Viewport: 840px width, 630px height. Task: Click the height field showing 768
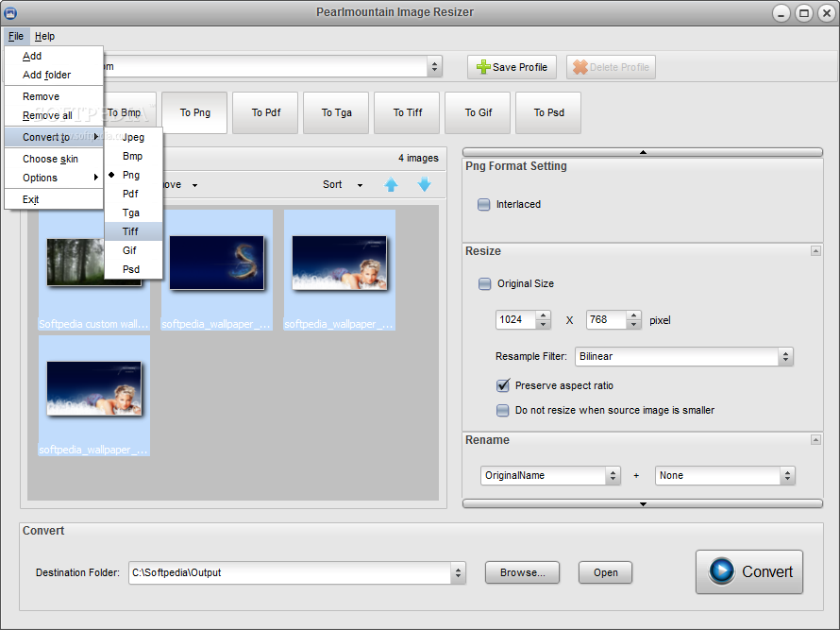point(607,320)
